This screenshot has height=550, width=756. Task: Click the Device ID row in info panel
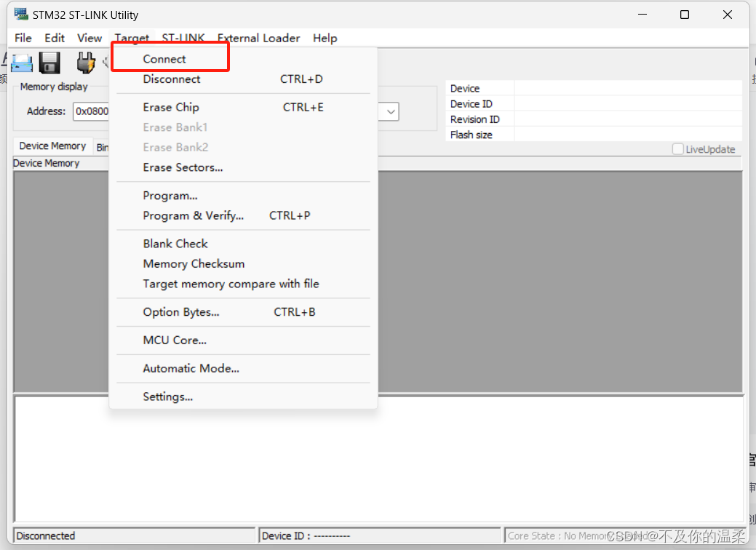594,103
